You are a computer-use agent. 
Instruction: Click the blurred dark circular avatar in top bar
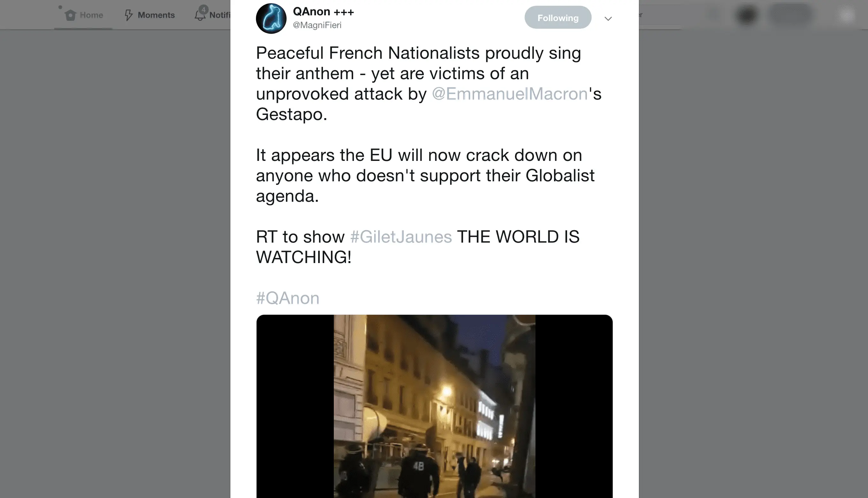747,15
